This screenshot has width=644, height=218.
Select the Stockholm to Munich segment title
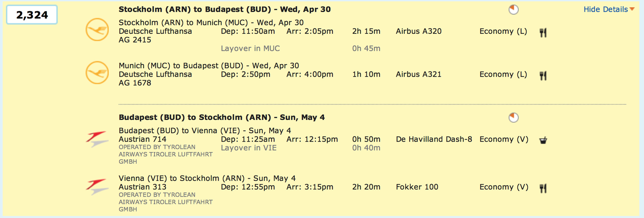(211, 22)
